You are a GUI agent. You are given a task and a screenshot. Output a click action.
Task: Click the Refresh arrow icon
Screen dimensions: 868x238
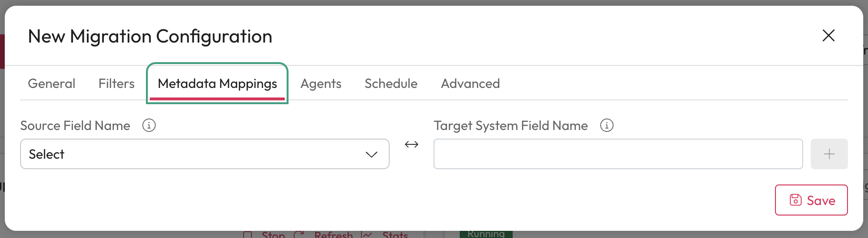299,235
